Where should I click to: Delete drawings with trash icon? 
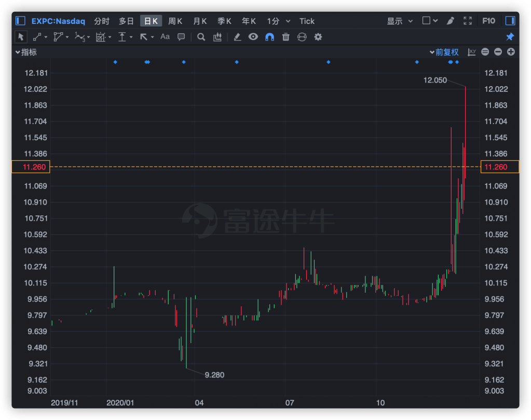point(285,37)
